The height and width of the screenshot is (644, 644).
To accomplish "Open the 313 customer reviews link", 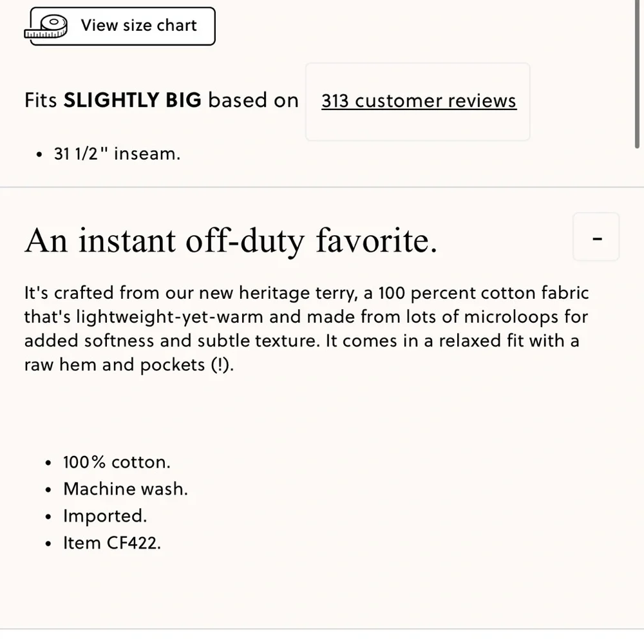I will point(419,101).
